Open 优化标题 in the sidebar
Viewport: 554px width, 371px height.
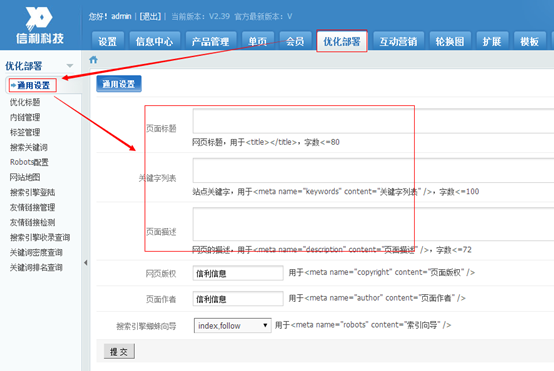[25, 102]
